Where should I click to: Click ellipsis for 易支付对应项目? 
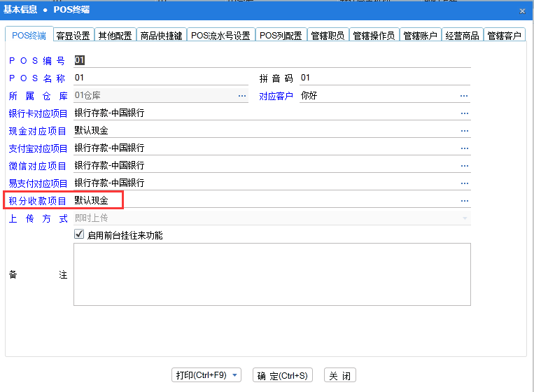(x=464, y=183)
